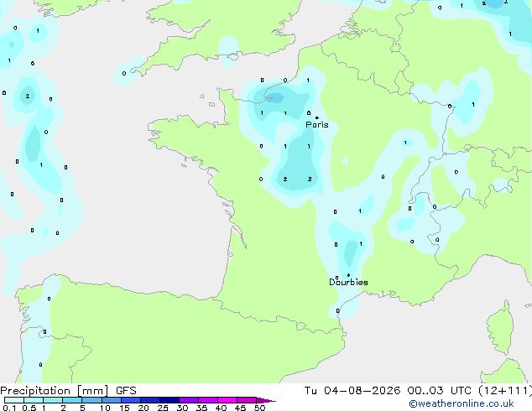Click the Paris location dot marker
This screenshot has width=532, height=411.
[x=317, y=117]
